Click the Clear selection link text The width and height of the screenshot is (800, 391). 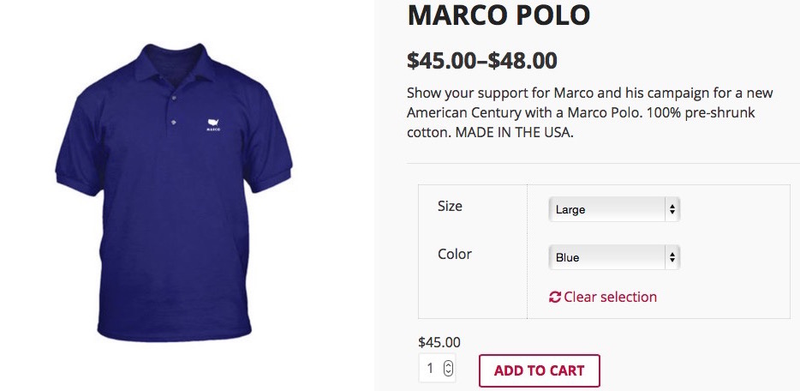610,297
